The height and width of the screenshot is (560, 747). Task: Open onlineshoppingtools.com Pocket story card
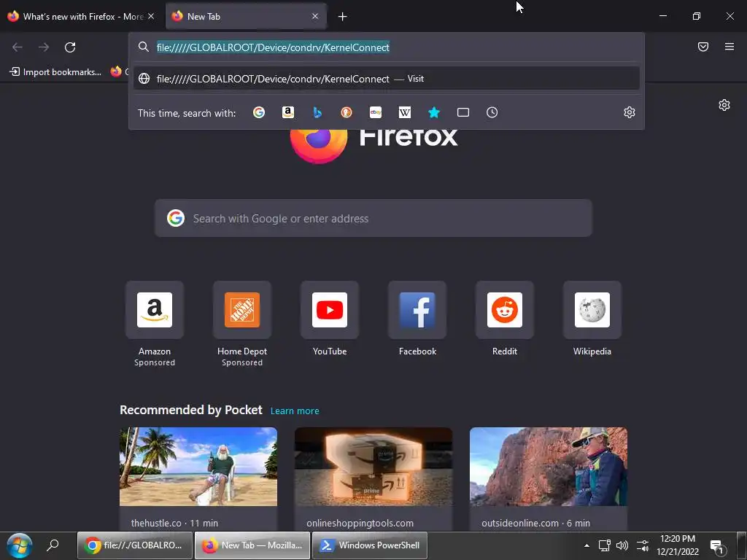click(x=373, y=479)
